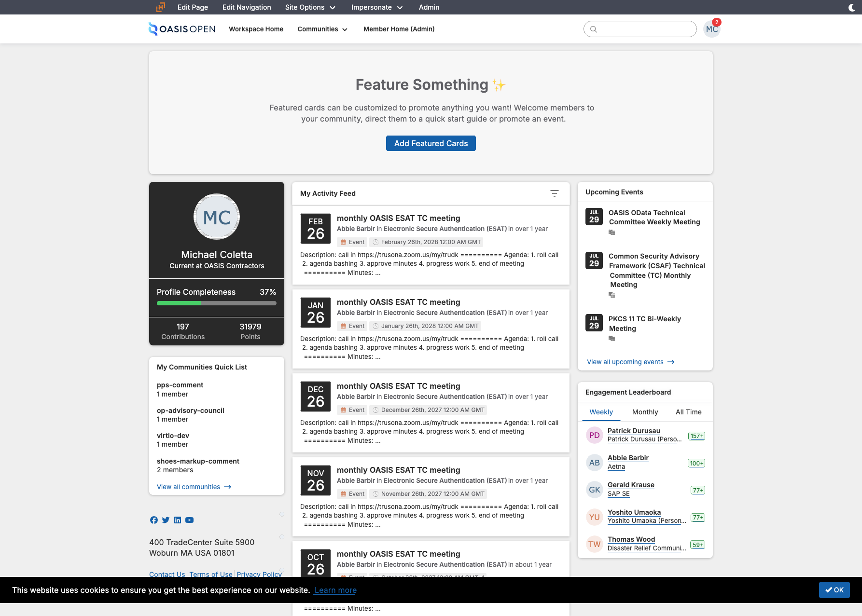Click Add Featured Cards button
Image resolution: width=862 pixels, height=616 pixels.
[431, 143]
